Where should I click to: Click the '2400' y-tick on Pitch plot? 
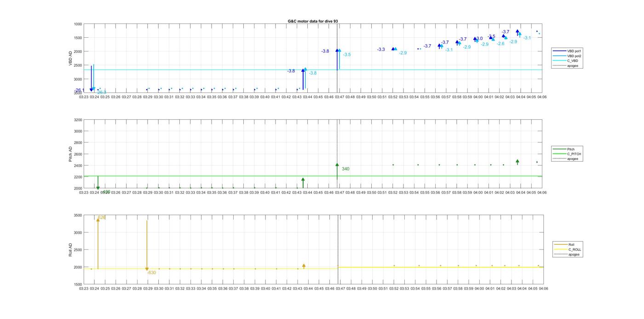pyautogui.click(x=78, y=166)
